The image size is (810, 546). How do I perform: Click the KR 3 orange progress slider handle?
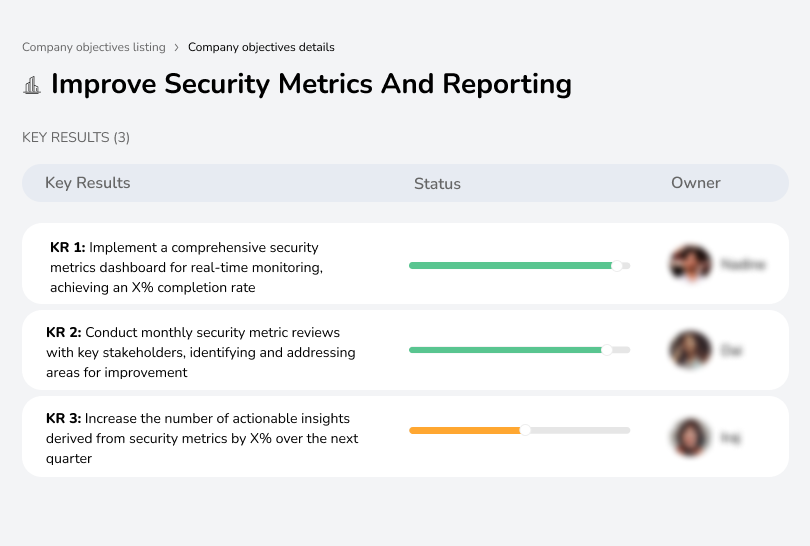[525, 430]
